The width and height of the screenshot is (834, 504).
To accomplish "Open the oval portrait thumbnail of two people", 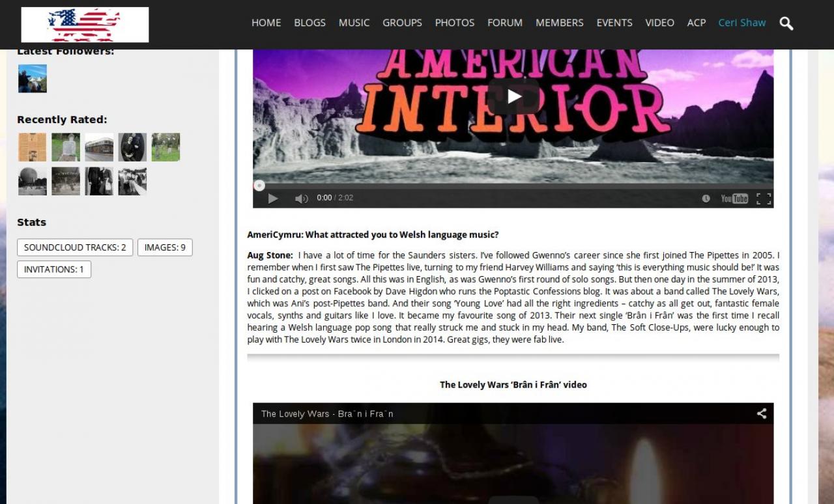I will 132,147.
